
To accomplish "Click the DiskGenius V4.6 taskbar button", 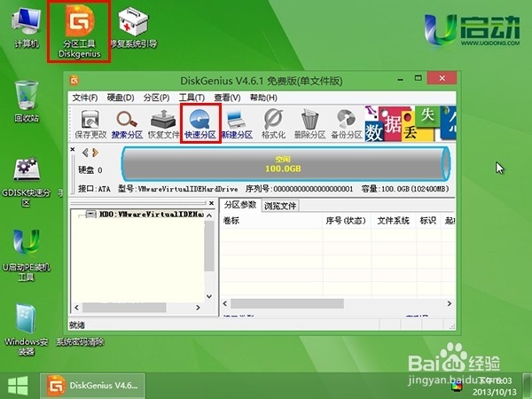I will pos(92,386).
